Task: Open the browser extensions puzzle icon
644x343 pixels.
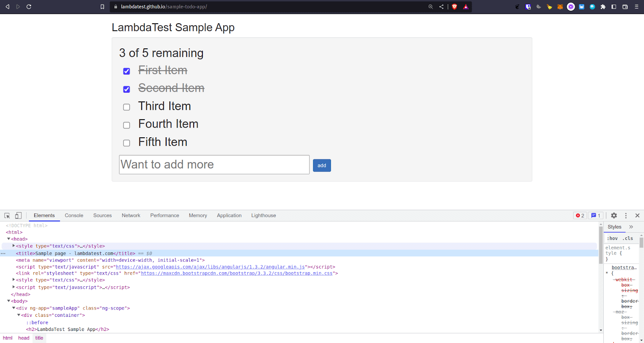Action: [603, 7]
